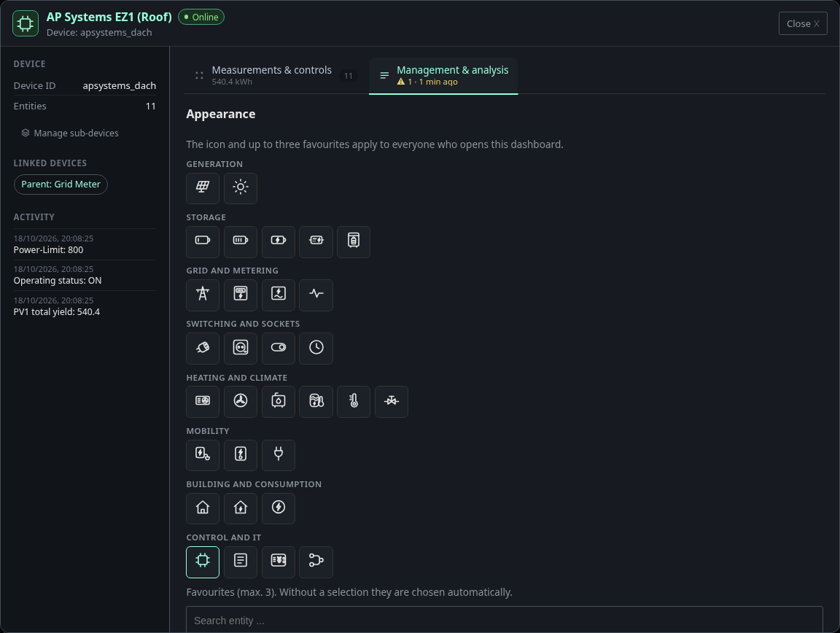This screenshot has height=633, width=840.
Task: Click the Entities row showing 11
Action: (85, 106)
